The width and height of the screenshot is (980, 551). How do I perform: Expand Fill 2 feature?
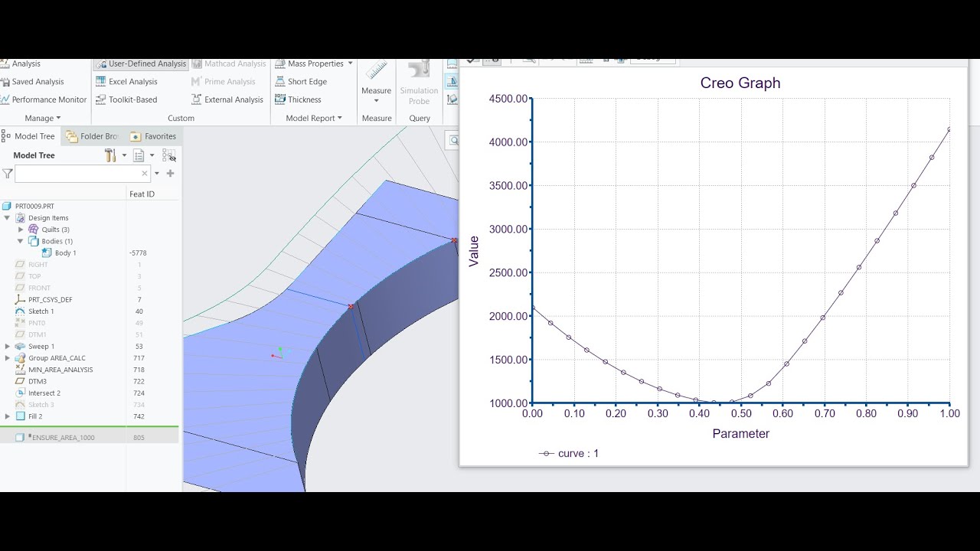click(x=7, y=416)
